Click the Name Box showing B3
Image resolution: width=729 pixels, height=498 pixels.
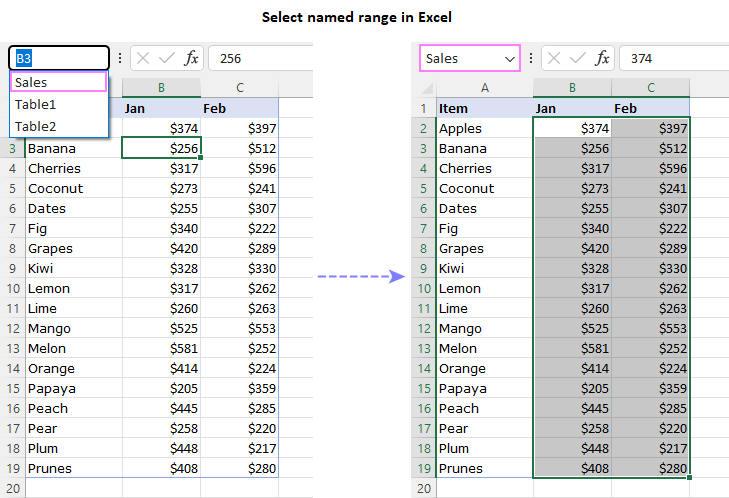click(x=59, y=58)
